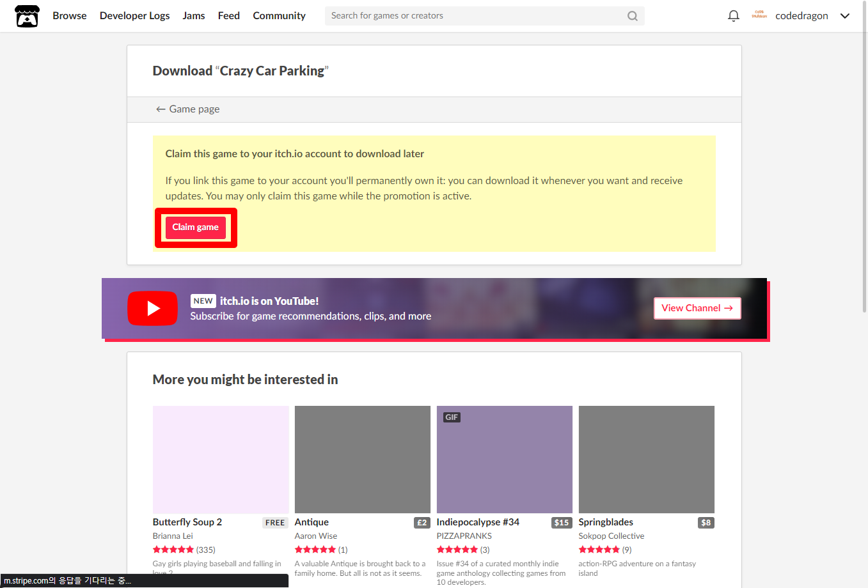The height and width of the screenshot is (588, 868).
Task: Go to Developer Logs
Action: [135, 16]
